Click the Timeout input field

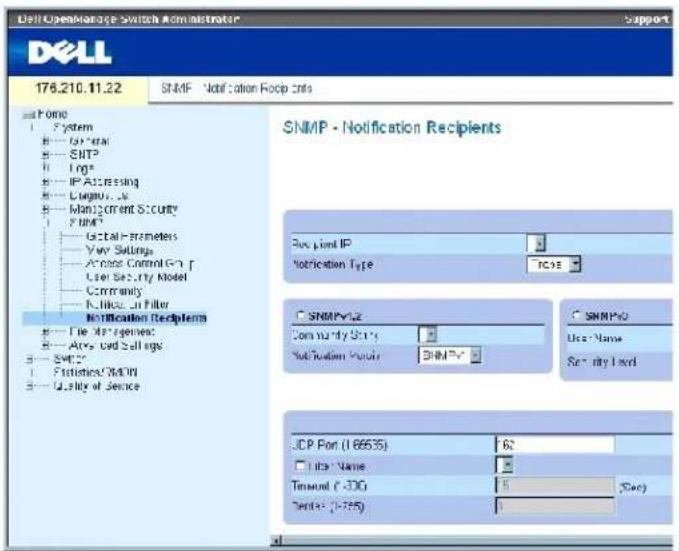[555, 486]
